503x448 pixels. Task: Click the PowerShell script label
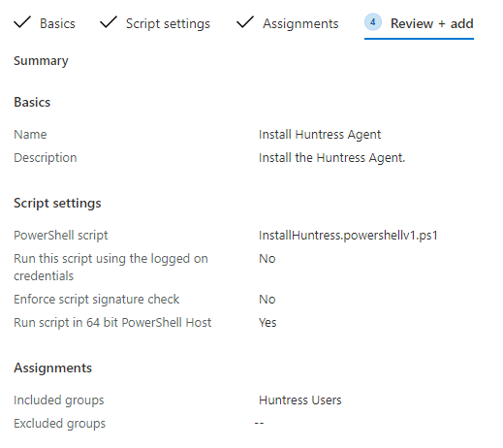61,236
